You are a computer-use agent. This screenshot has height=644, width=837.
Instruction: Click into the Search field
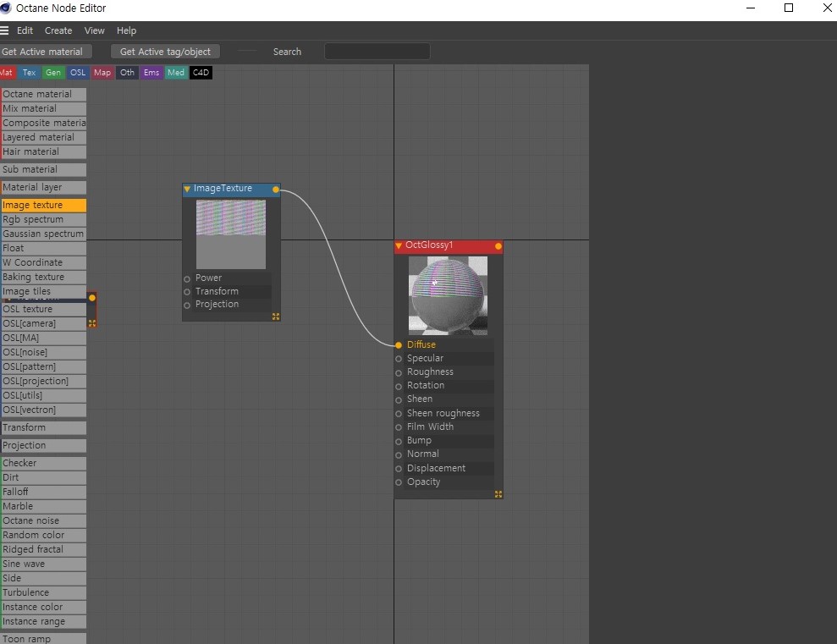(377, 52)
